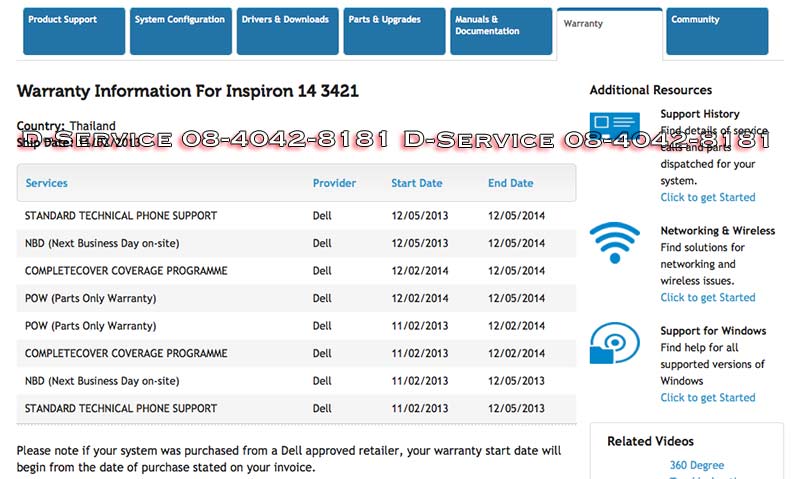Viewport: 800px width, 479px height.
Task: Switch to System Configuration tab
Action: pyautogui.click(x=181, y=31)
